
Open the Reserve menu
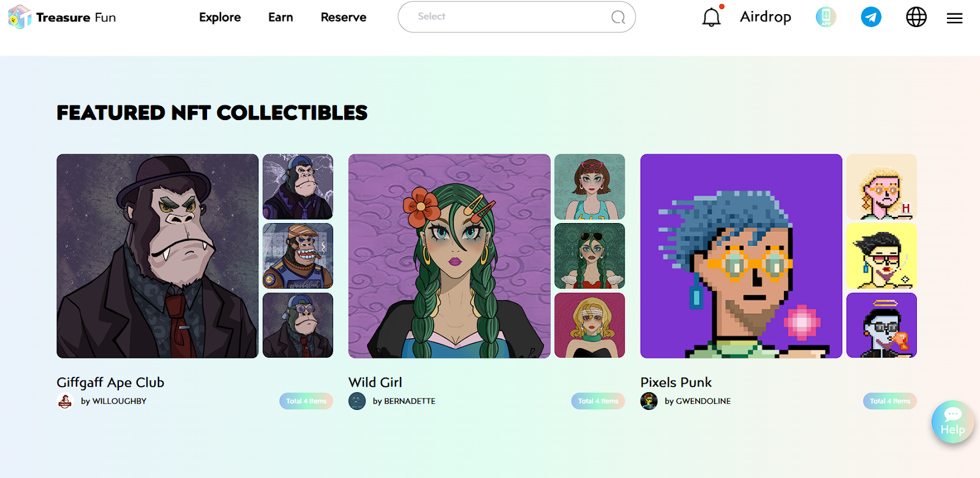[x=344, y=17]
